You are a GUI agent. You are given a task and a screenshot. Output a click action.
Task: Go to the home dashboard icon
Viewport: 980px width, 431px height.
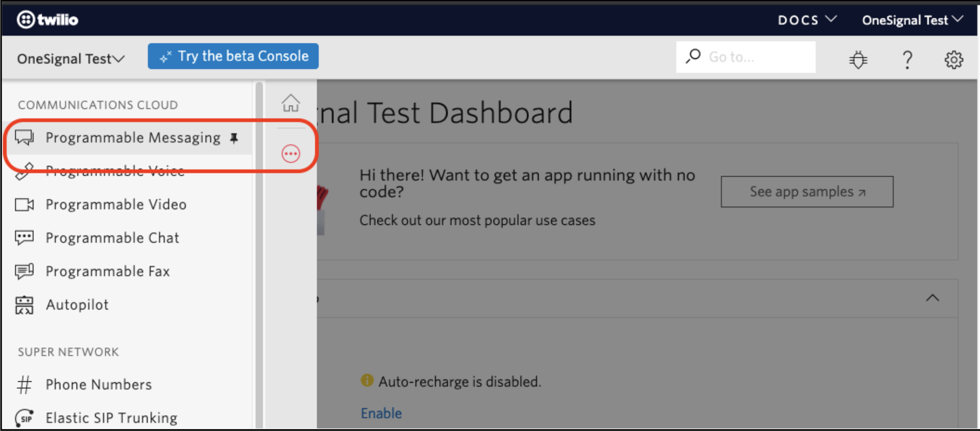[291, 103]
